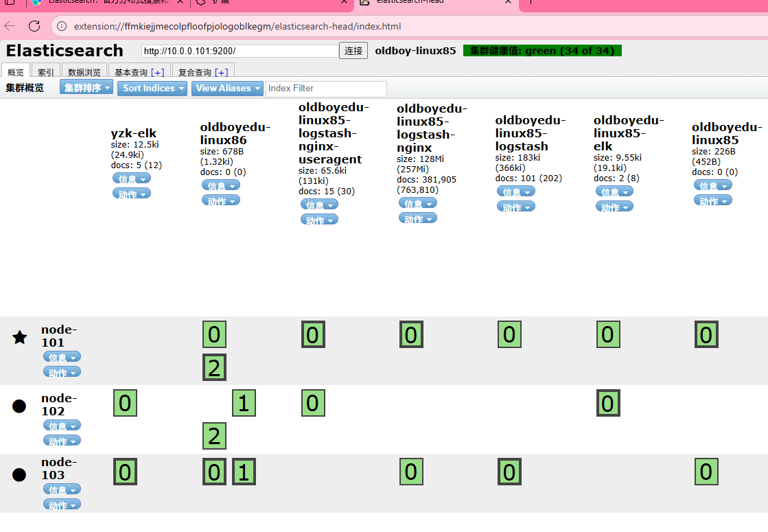The width and height of the screenshot is (768, 532).
Task: Switch to the 索引 tab
Action: 46,71
